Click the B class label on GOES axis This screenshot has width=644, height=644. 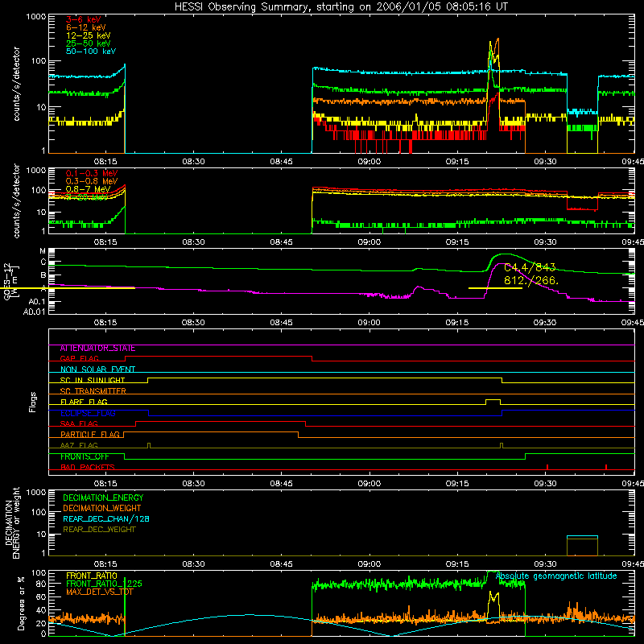coord(43,275)
